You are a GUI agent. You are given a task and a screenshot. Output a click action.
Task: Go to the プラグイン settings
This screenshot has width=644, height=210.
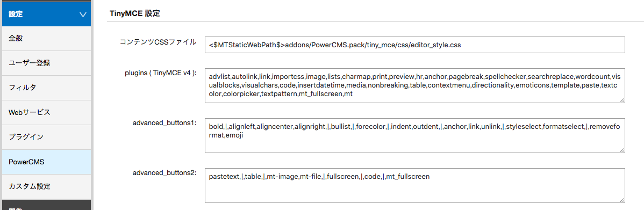click(46, 137)
